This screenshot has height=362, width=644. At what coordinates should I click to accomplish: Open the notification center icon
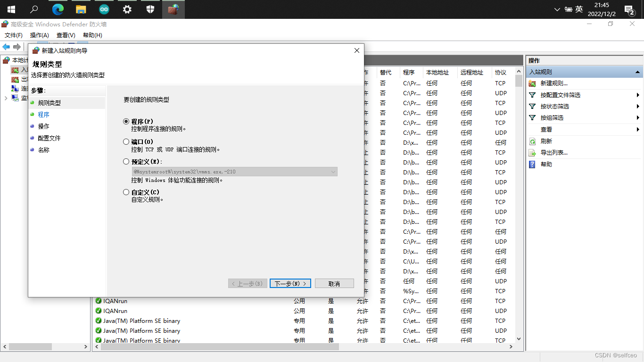coord(629,9)
